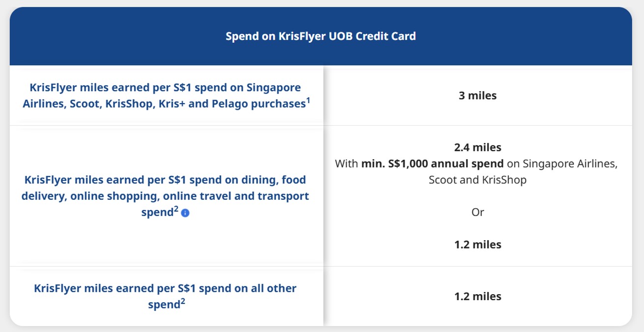Select the Scoot and KrisShop line in the right column

tap(477, 180)
